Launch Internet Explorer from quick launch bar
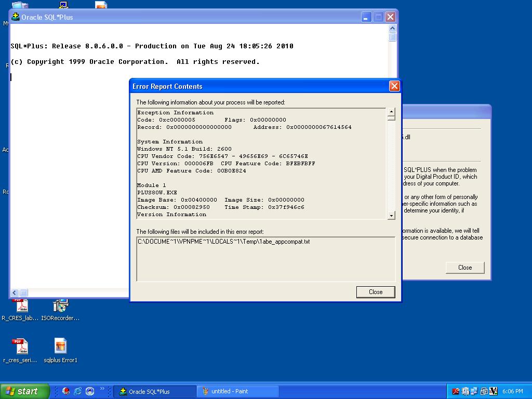 (77, 391)
